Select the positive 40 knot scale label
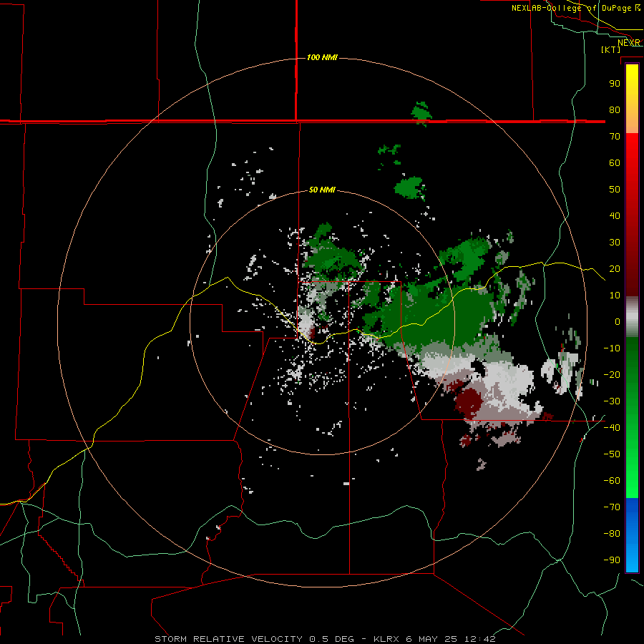Viewport: 644px width, 644px height. 615,215
